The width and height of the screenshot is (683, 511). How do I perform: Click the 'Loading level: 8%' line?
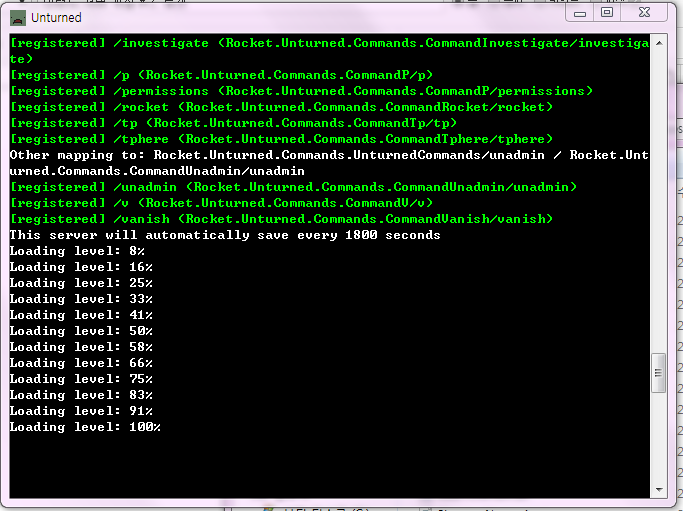[x=77, y=251]
